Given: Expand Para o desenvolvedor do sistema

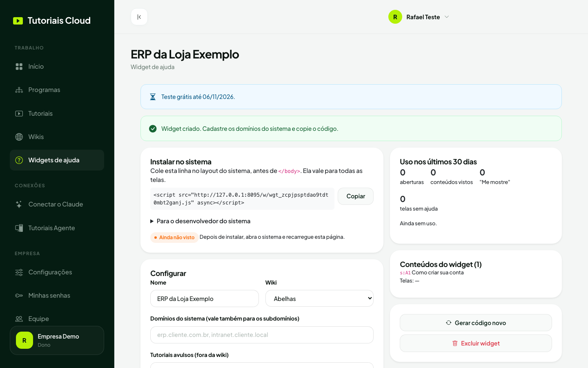Looking at the screenshot, I should click(200, 221).
